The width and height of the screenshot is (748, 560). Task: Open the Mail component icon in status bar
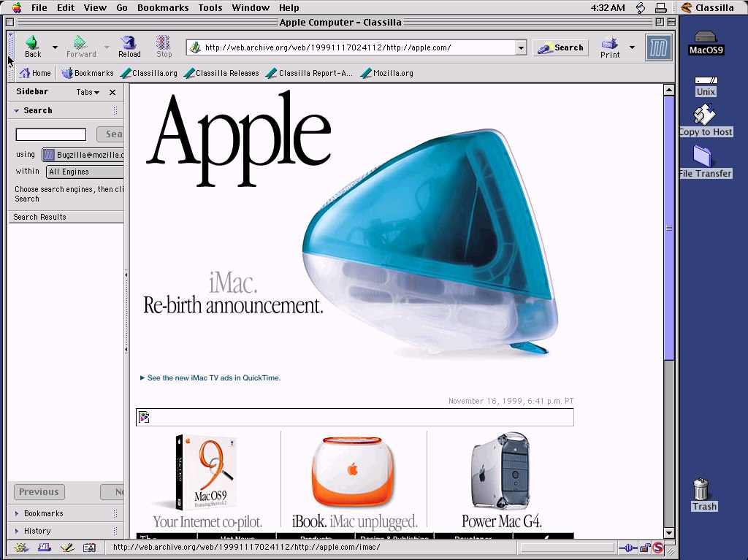click(44, 548)
